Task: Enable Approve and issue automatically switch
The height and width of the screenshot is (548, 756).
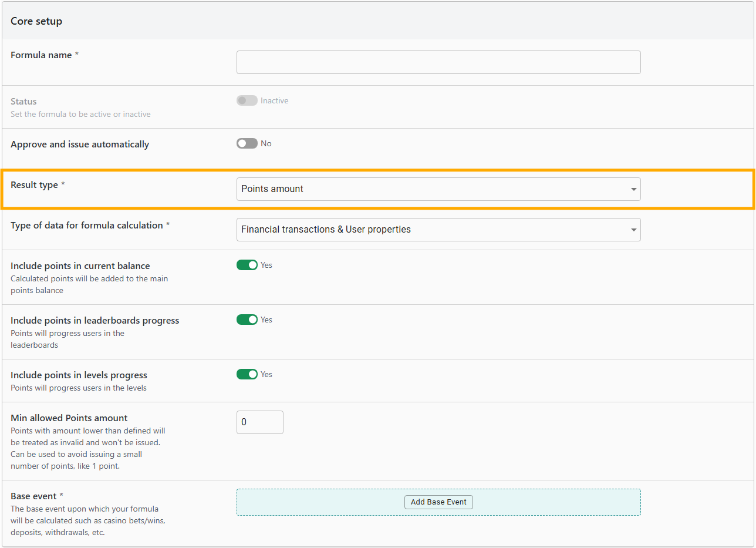Action: [x=247, y=143]
